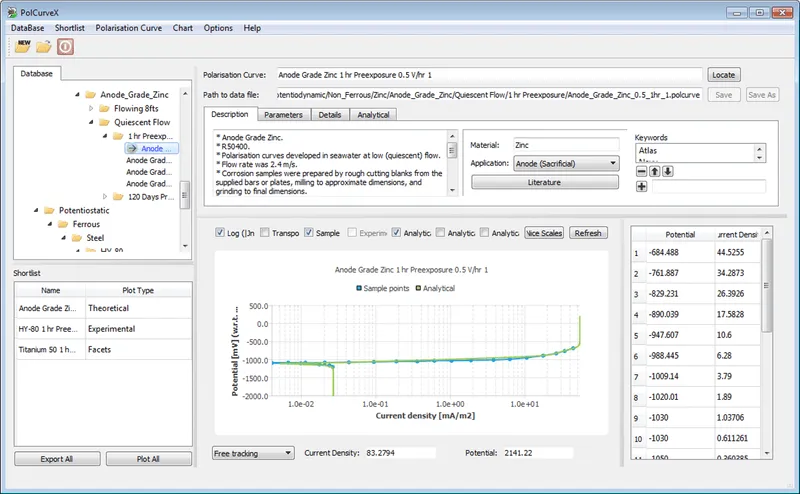
Task: Click the plus icon to add keyword
Action: (x=641, y=186)
